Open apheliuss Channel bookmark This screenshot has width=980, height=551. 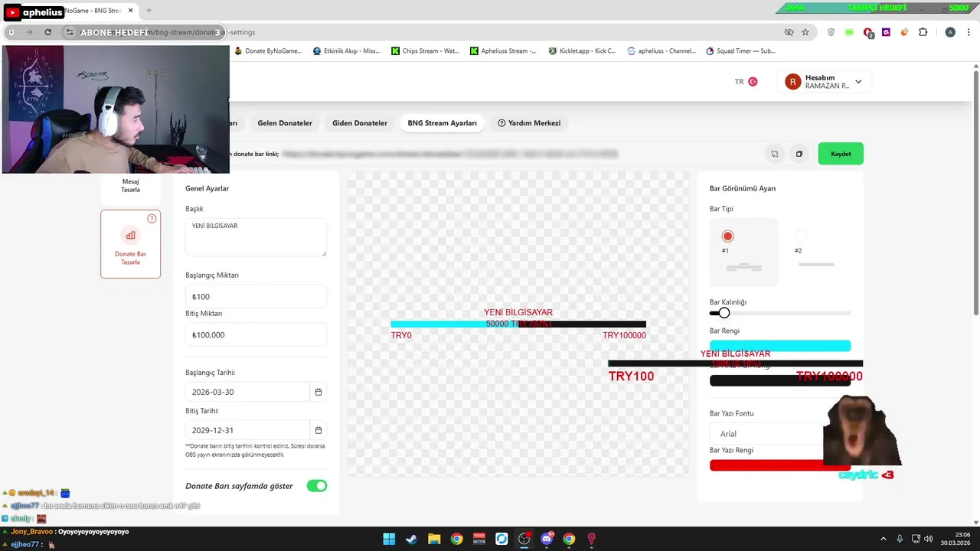pos(661,51)
